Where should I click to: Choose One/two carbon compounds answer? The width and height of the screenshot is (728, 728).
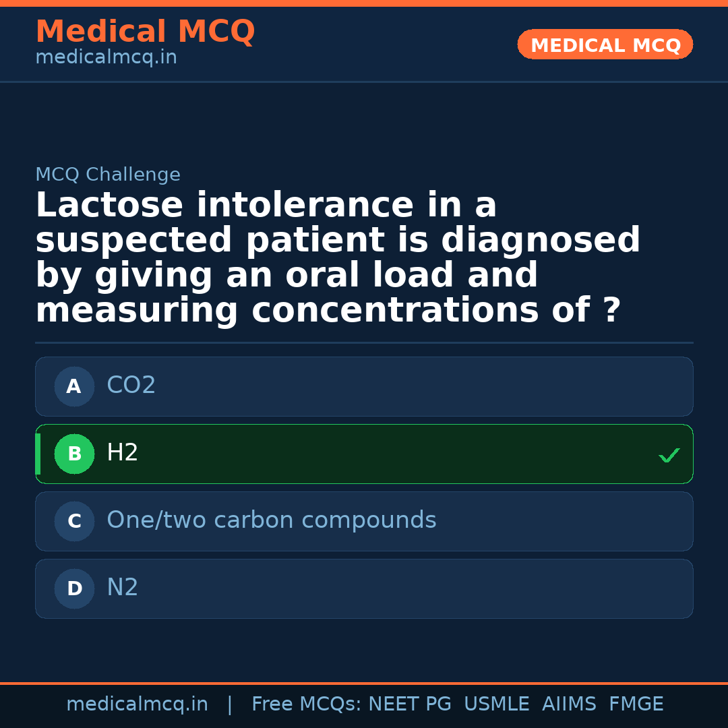271,520
